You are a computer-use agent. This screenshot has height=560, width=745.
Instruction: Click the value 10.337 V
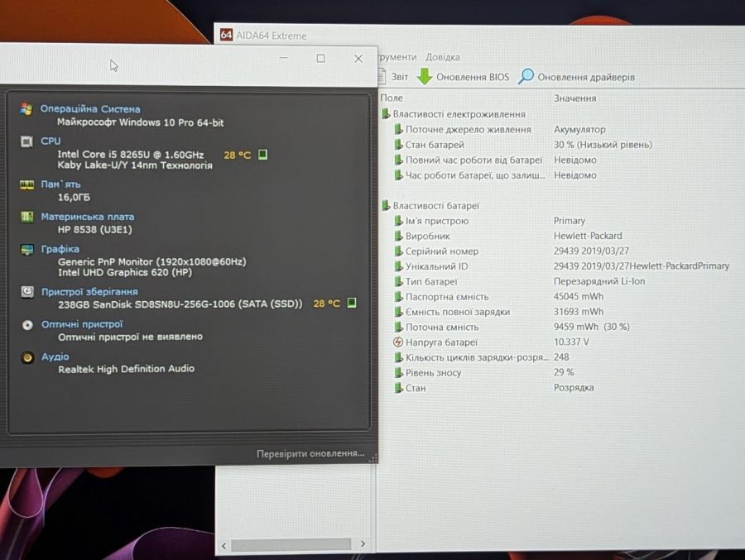[571, 342]
